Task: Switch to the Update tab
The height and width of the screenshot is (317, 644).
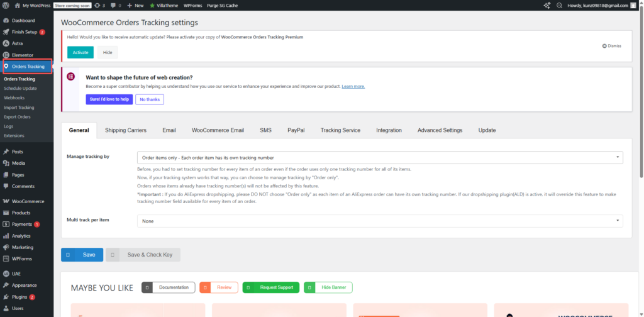Action: pos(487,130)
